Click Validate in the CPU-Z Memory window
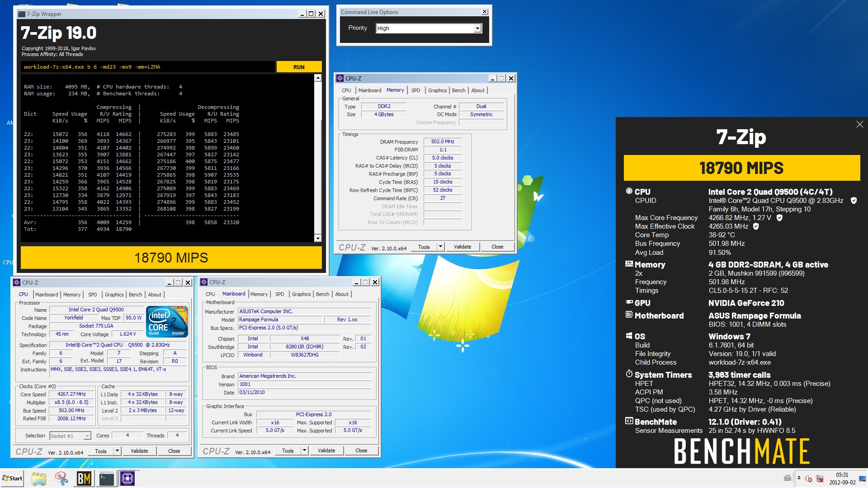Screen dimensions: 868x488 tap(462, 247)
